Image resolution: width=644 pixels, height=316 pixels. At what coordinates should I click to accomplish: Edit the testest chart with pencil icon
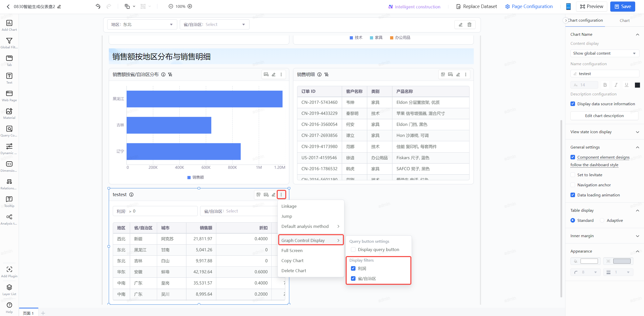(x=274, y=195)
